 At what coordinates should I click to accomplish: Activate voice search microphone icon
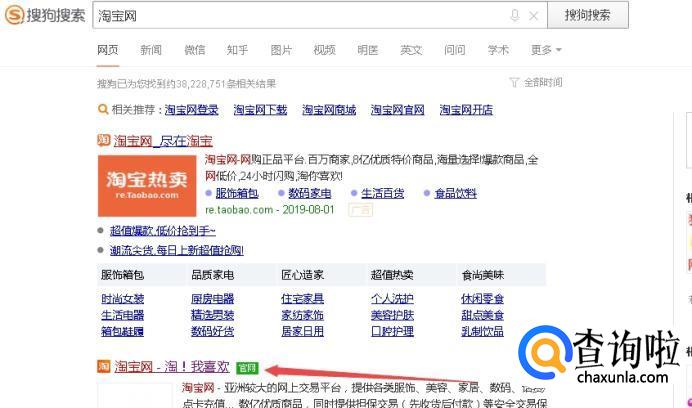(x=514, y=16)
